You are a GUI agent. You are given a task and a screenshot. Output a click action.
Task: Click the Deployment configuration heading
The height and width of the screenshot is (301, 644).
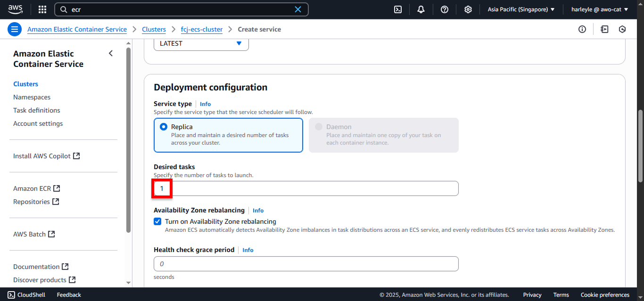[x=210, y=87]
